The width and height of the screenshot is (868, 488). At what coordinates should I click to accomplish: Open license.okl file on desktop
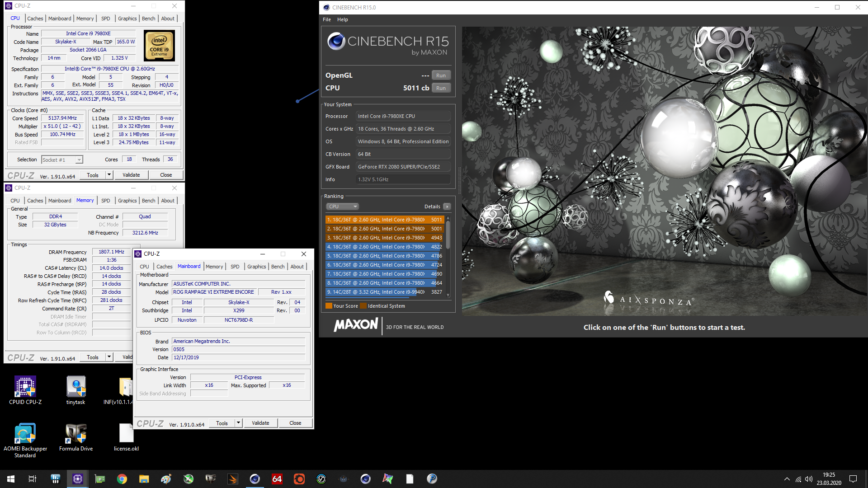pyautogui.click(x=126, y=437)
